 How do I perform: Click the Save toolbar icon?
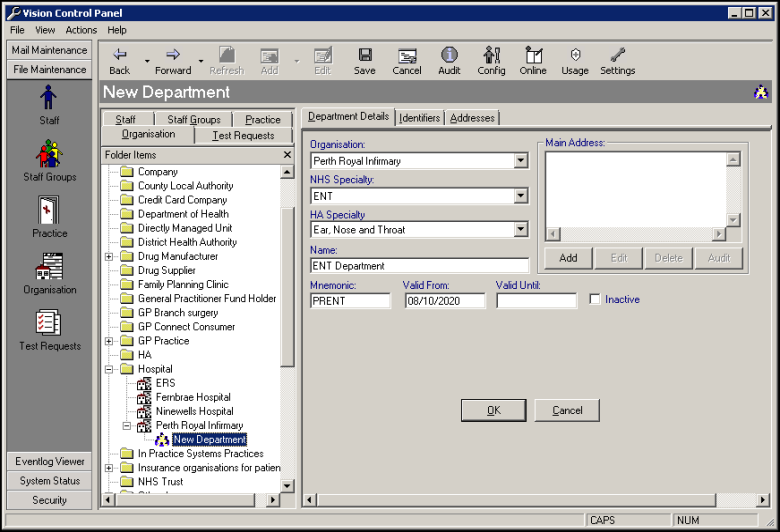[365, 61]
